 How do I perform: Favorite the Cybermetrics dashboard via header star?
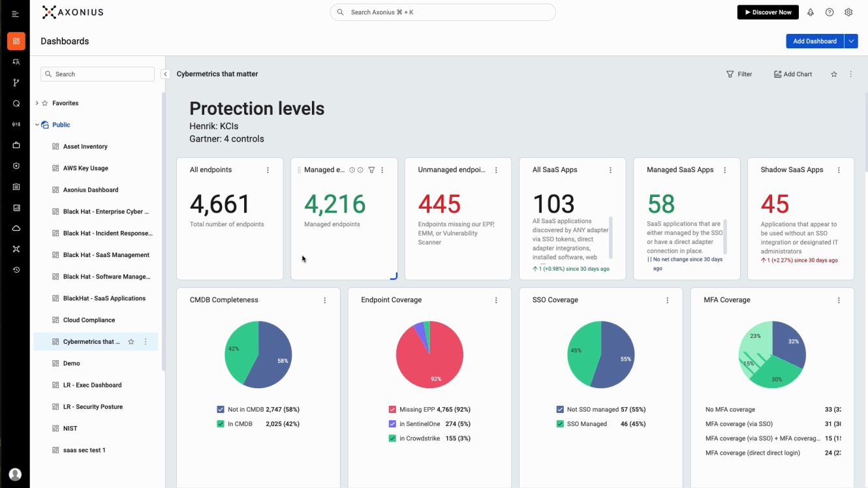pos(834,74)
